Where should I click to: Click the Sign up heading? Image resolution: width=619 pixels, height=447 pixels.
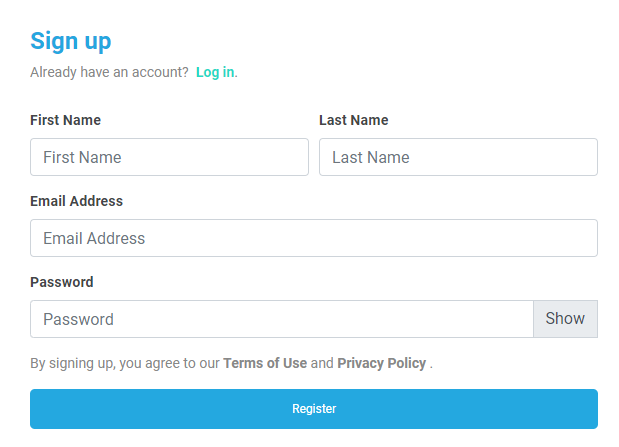click(71, 41)
